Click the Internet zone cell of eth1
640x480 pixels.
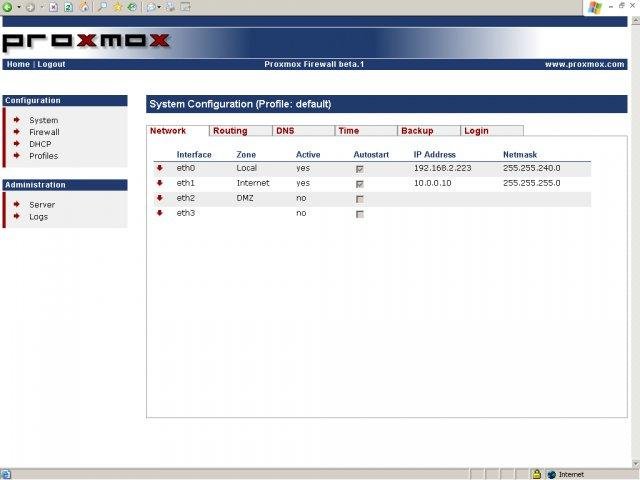click(x=253, y=183)
